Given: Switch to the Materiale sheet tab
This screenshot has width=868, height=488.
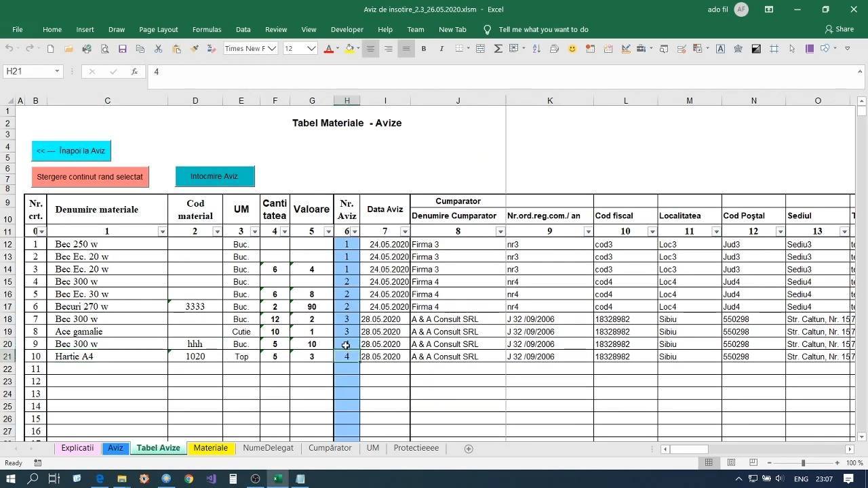Looking at the screenshot, I should (210, 448).
